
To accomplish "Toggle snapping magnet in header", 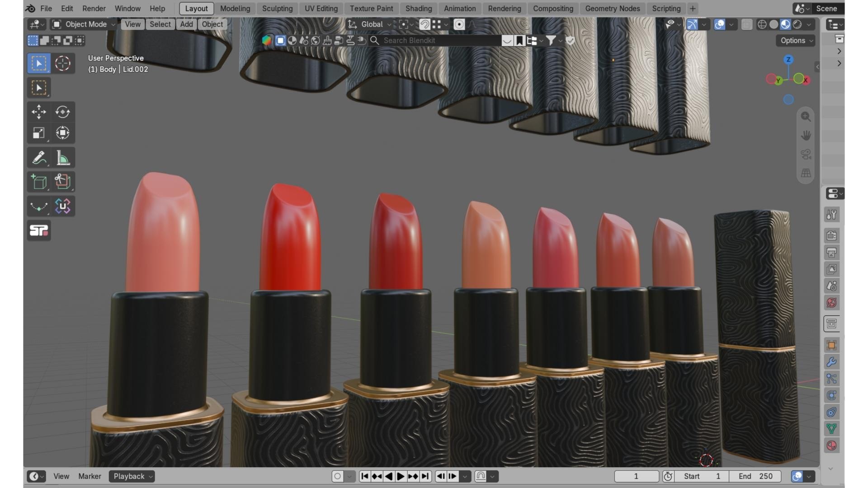I will [x=425, y=24].
